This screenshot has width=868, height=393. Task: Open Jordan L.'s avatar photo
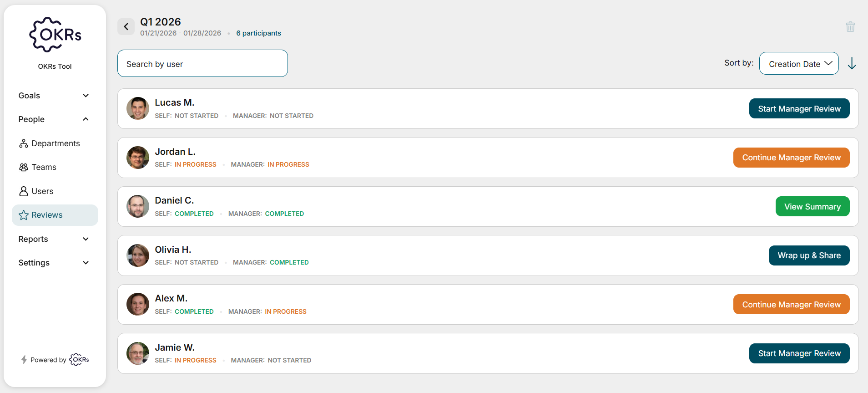[138, 158]
